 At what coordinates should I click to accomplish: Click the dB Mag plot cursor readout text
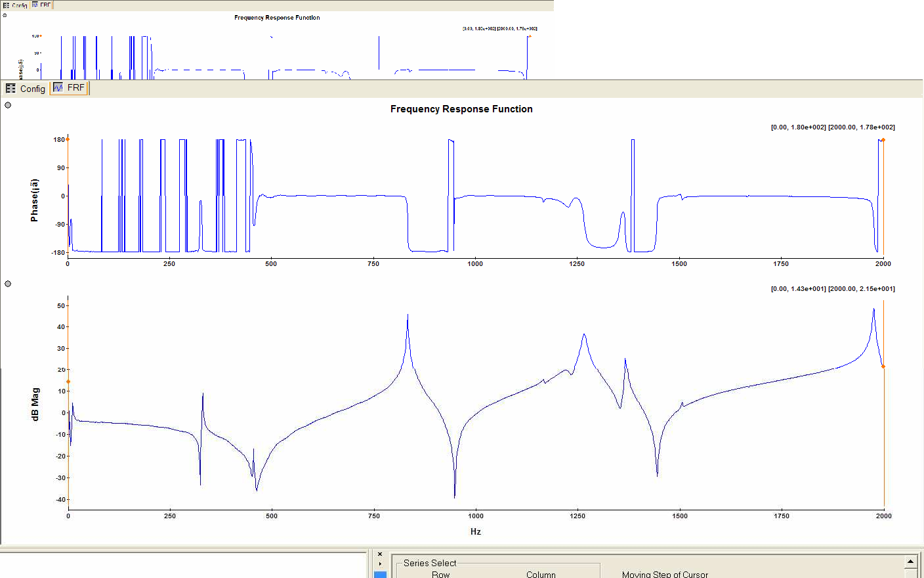[833, 289]
